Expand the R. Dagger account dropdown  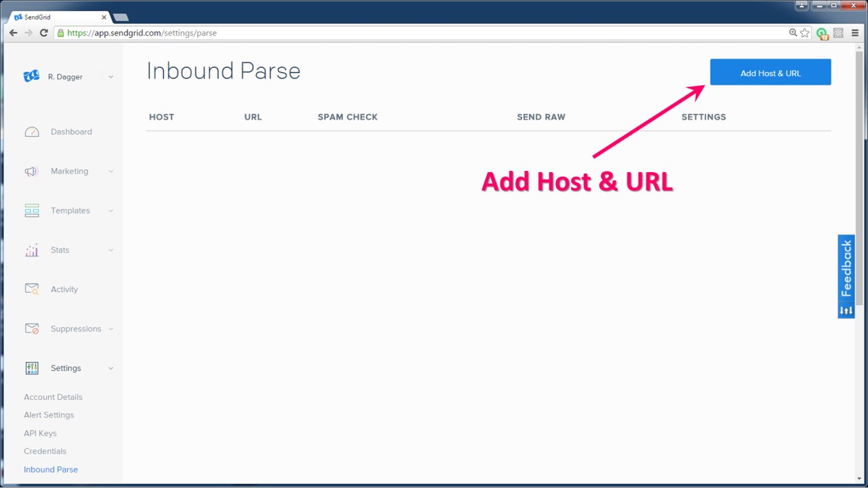tap(111, 77)
